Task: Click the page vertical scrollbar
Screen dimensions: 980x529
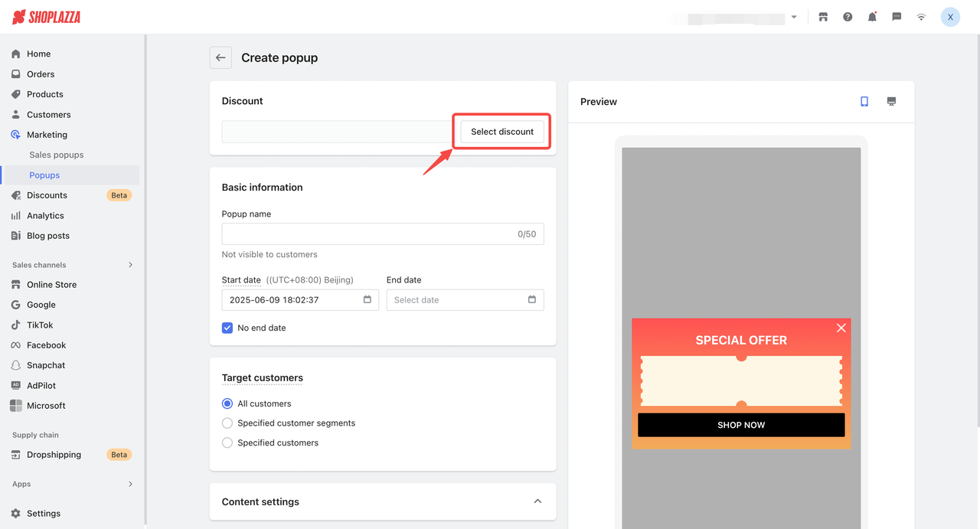Action: (x=977, y=230)
